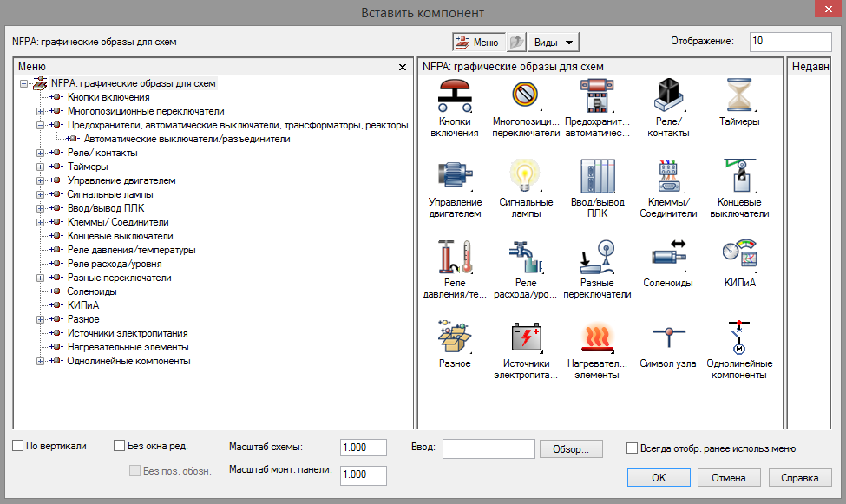Expand Клеммы/Соединители tree node
Viewport: 846px width, 504px height.
tap(40, 222)
